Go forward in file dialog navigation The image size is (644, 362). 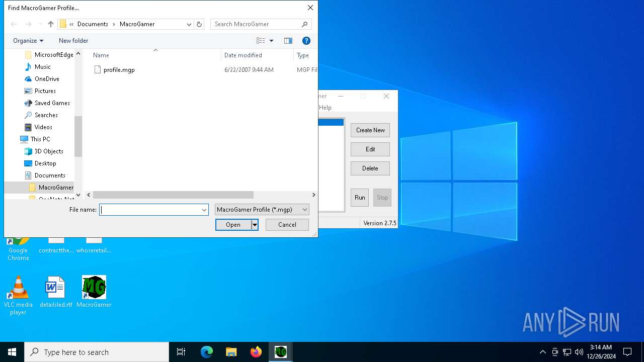pos(28,24)
